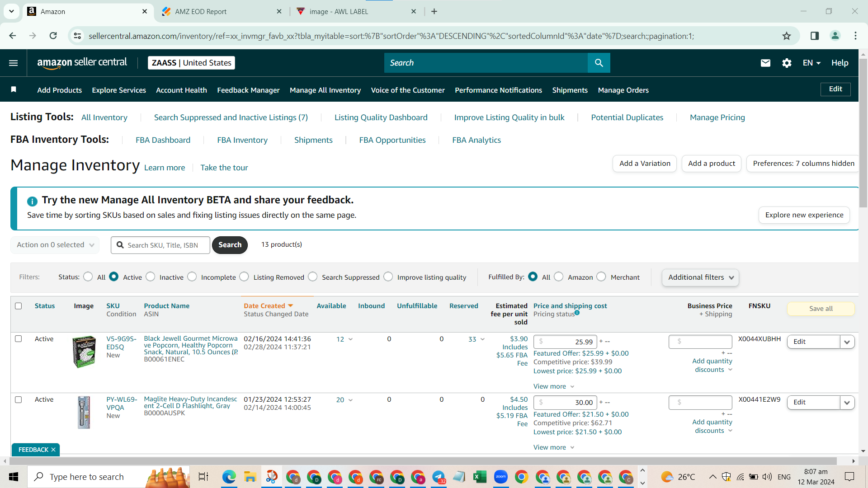The height and width of the screenshot is (488, 868).
Task: Open the settings gear icon
Action: (787, 63)
